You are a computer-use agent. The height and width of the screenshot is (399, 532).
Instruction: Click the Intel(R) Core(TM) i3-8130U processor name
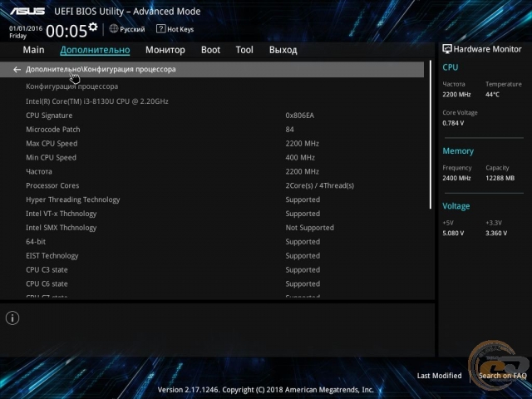coord(97,101)
